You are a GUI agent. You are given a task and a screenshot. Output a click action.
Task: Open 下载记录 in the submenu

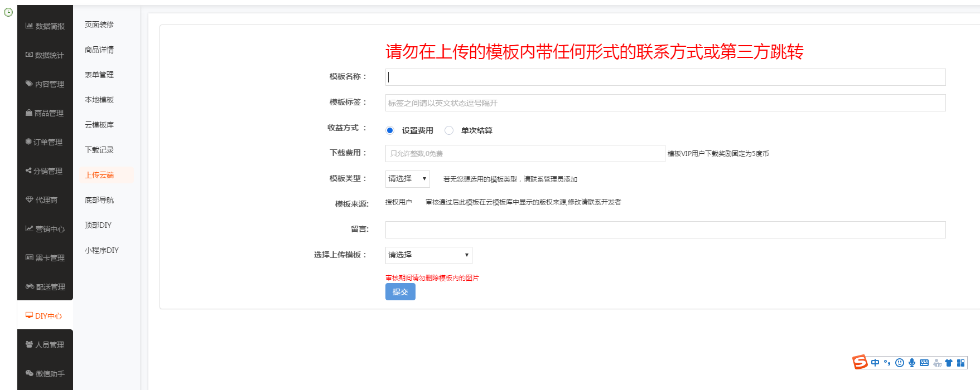[x=99, y=150]
